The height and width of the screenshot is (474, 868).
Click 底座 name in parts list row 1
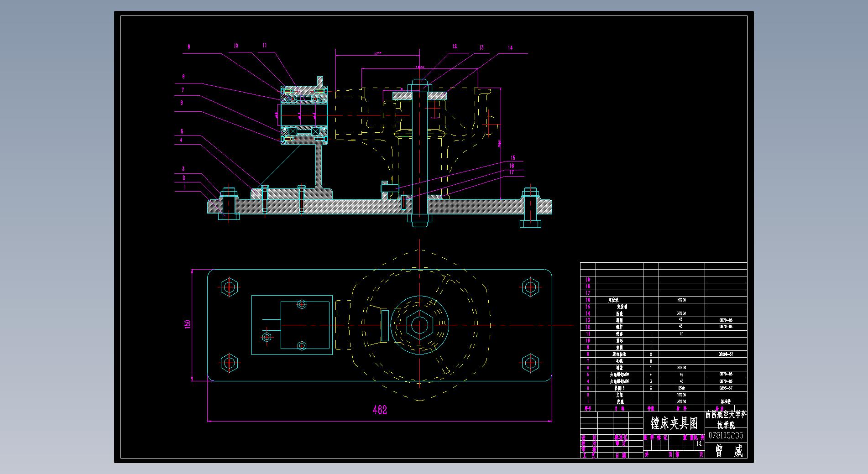620,402
